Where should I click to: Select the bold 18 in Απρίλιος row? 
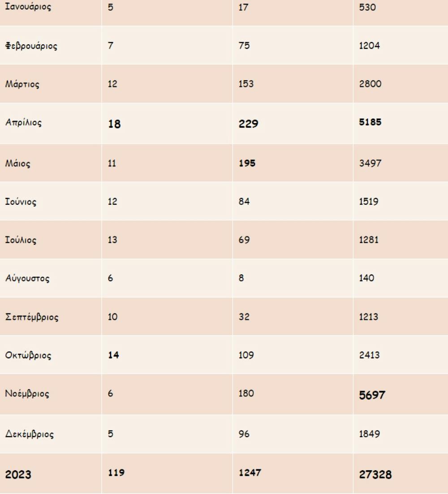click(x=114, y=124)
